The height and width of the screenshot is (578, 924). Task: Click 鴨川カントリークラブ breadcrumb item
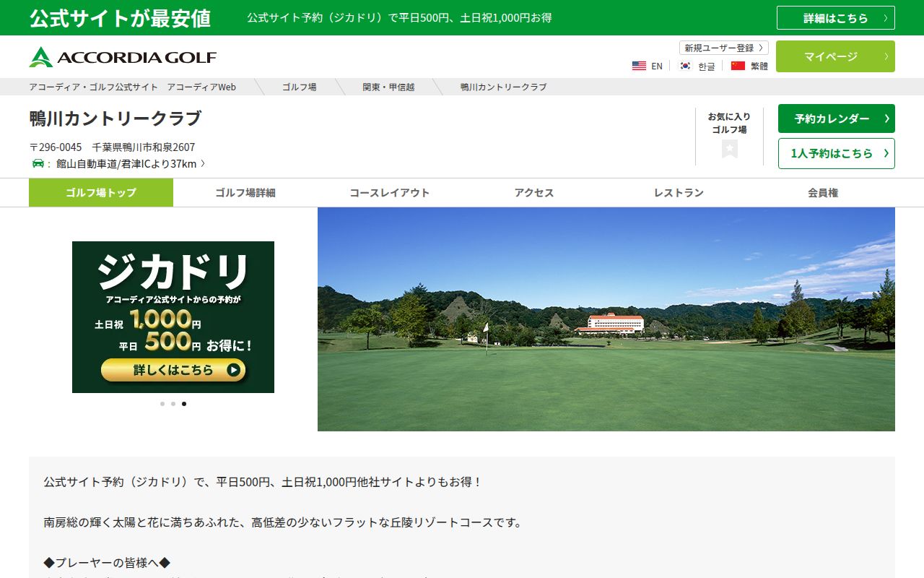tap(503, 87)
